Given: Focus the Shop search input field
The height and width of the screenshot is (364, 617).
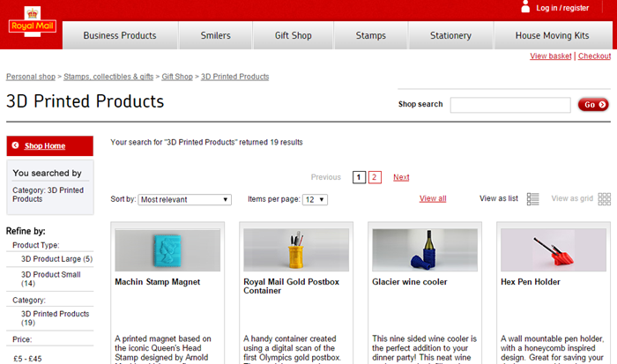Looking at the screenshot, I should click(x=510, y=105).
